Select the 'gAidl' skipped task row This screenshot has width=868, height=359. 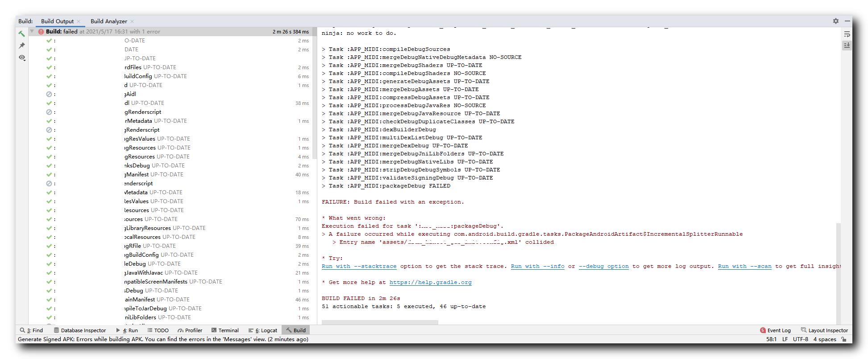[x=170, y=94]
